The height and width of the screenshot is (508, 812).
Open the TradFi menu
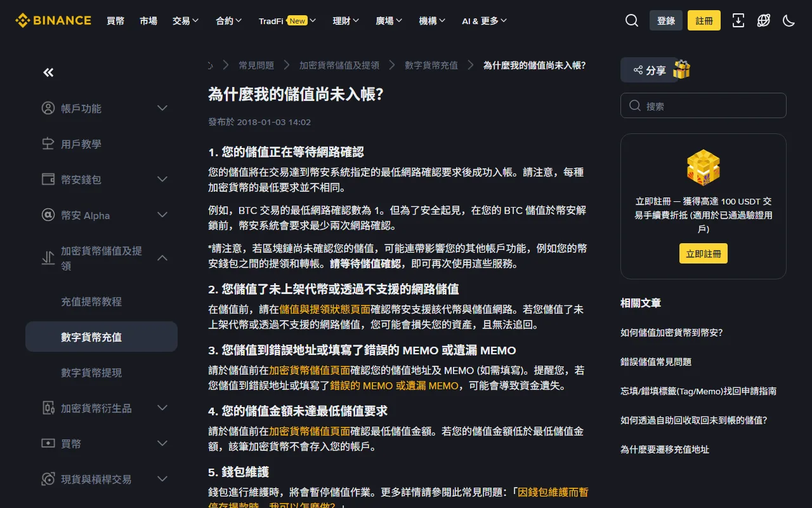(x=287, y=20)
